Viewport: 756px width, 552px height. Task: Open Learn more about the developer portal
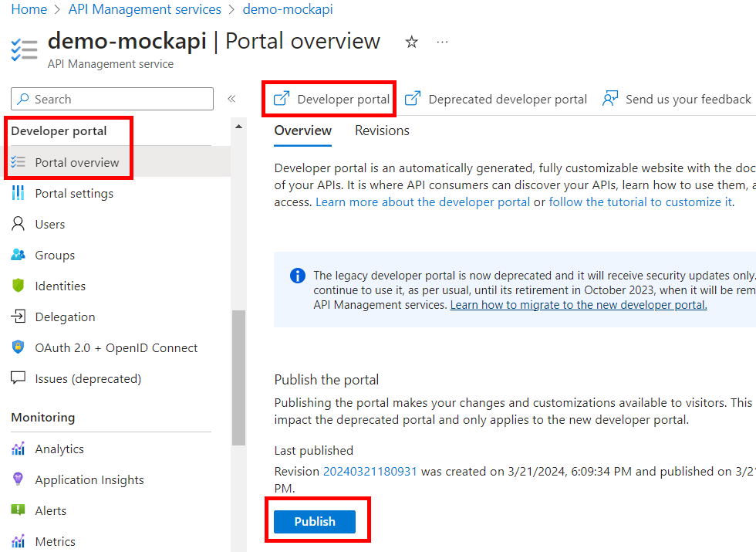[423, 201]
